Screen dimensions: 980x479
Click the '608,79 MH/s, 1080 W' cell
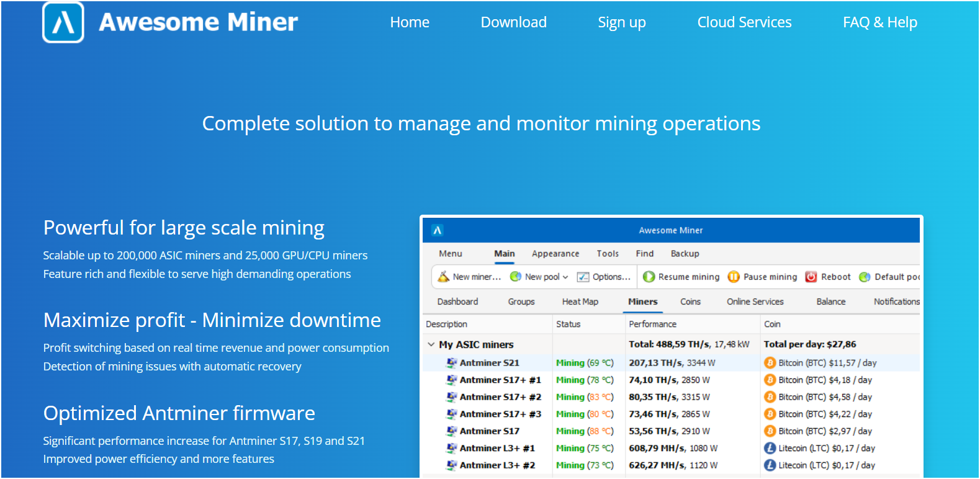[x=673, y=448]
